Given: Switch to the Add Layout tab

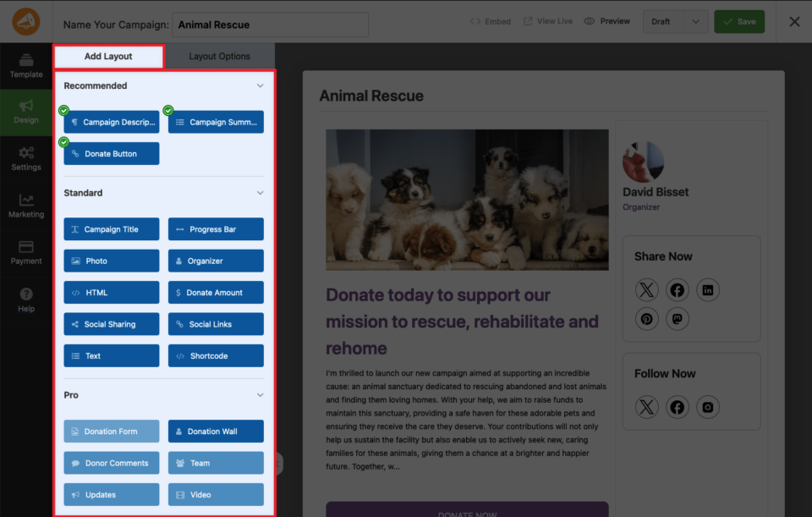Looking at the screenshot, I should point(108,57).
